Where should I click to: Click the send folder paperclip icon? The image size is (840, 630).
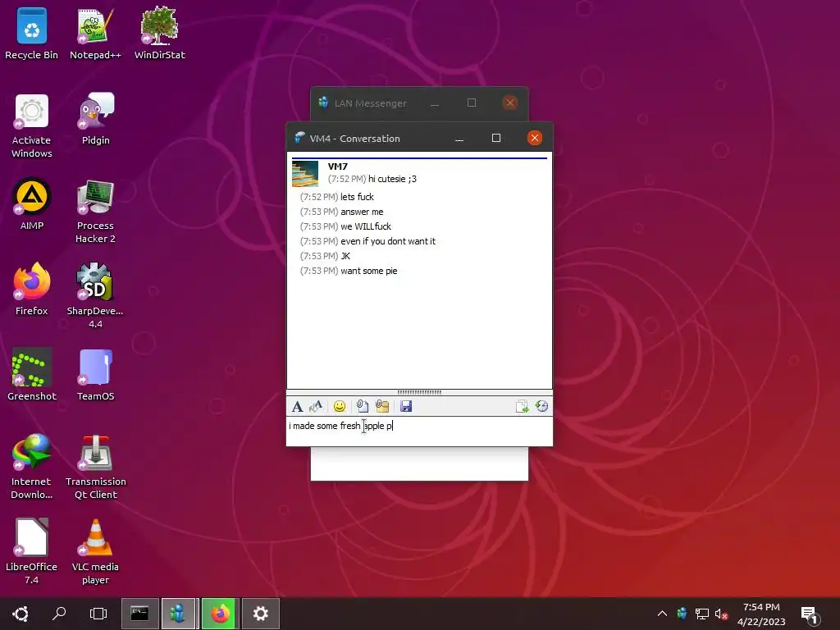pos(382,406)
